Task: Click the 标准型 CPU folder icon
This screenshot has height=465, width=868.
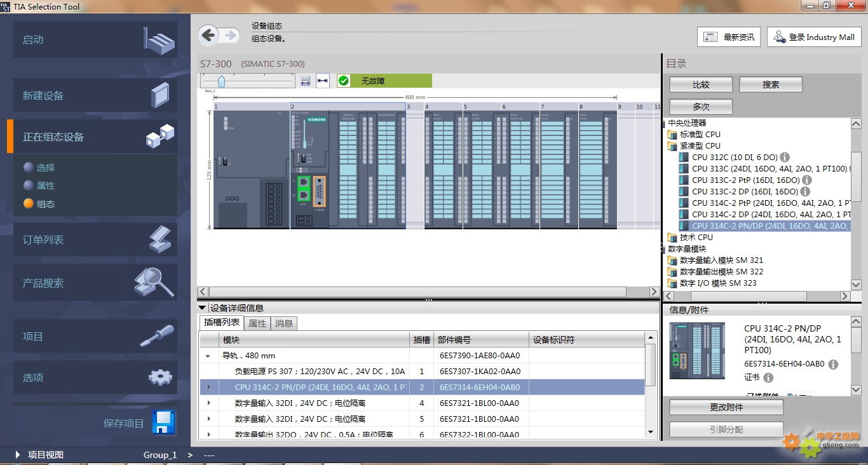Action: (672, 135)
